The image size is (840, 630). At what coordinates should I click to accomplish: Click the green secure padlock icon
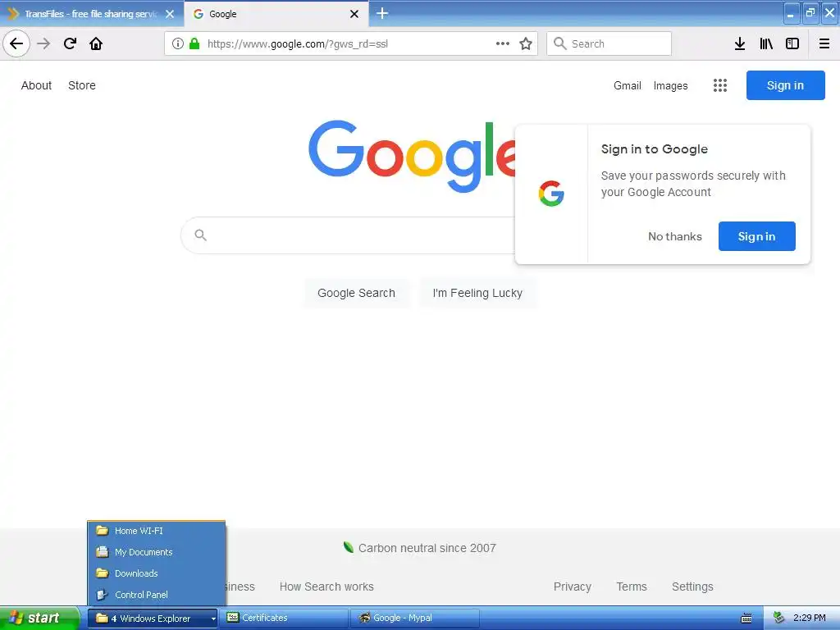pos(194,43)
